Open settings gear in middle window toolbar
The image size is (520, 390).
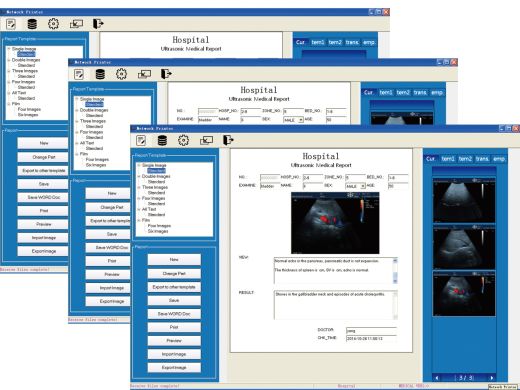(x=121, y=74)
